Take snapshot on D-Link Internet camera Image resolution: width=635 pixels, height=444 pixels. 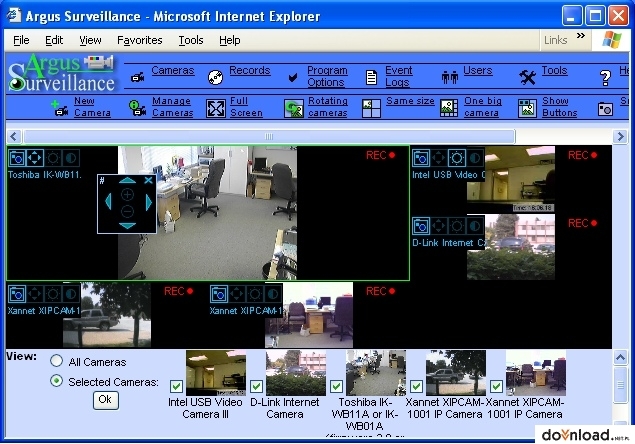[421, 226]
